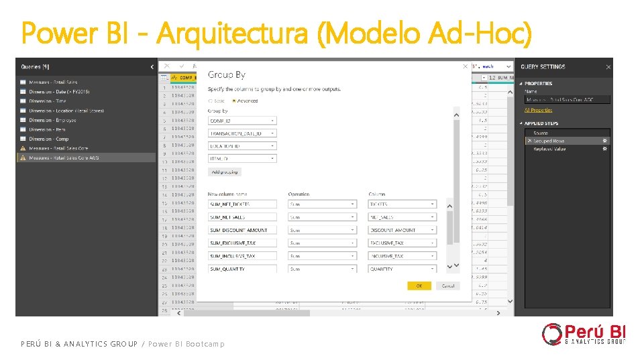
Task: Collapse the Queries pane with the chevron
Action: pyautogui.click(x=152, y=67)
